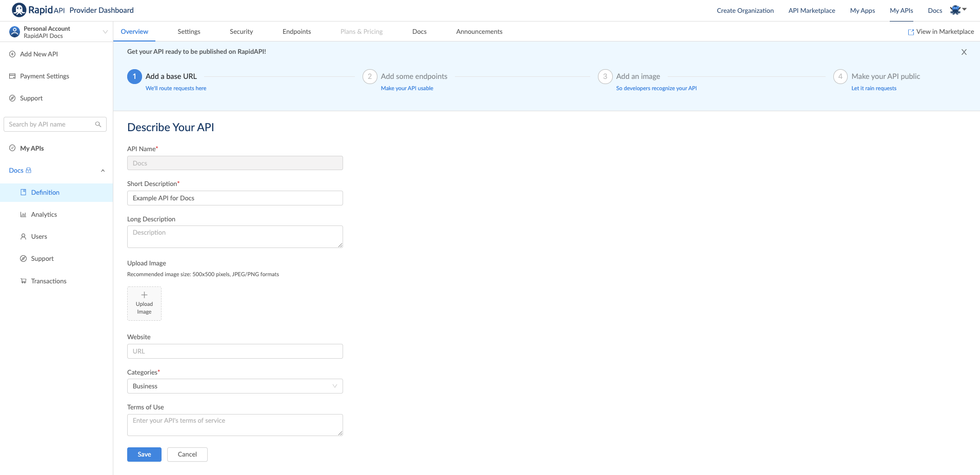Click the Users person icon
The height and width of the screenshot is (475, 980).
(x=23, y=236)
